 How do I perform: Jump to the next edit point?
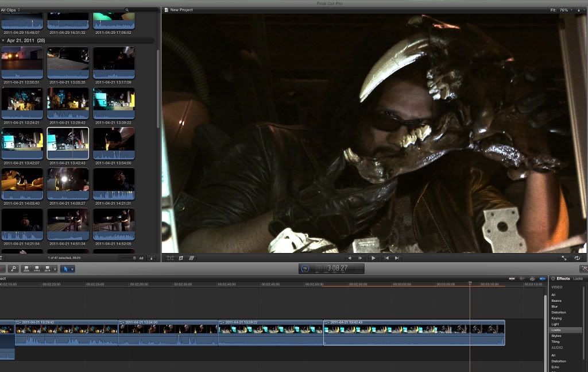(397, 258)
